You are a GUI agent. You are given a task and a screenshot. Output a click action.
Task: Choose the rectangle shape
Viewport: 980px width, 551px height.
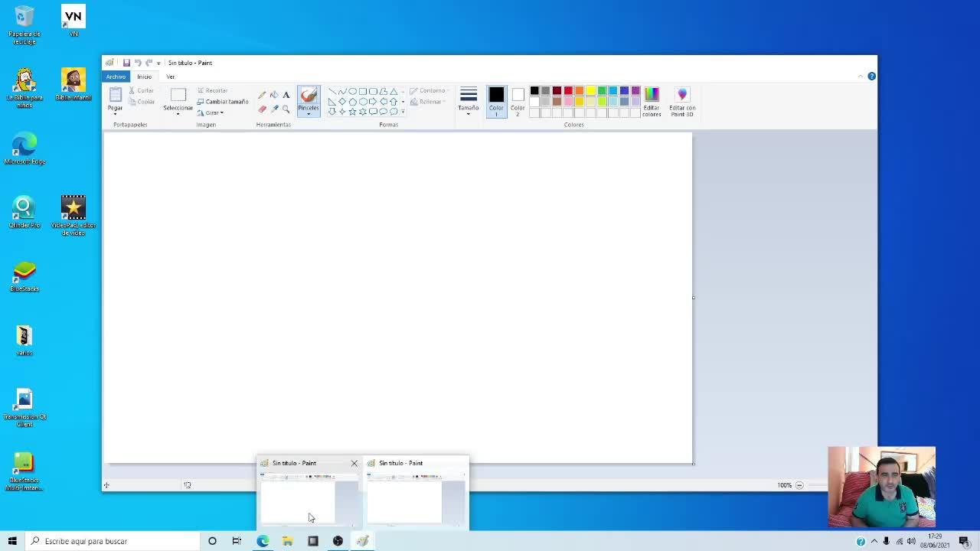[363, 91]
